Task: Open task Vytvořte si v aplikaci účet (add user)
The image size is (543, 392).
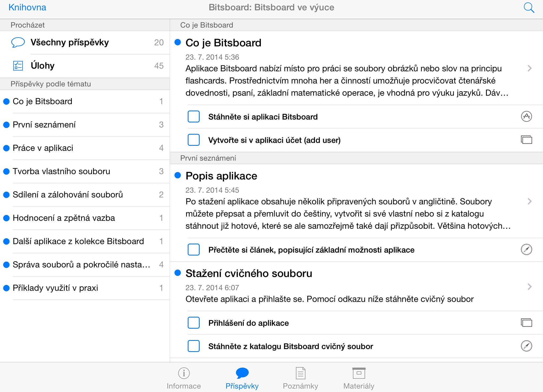Action: pos(274,140)
